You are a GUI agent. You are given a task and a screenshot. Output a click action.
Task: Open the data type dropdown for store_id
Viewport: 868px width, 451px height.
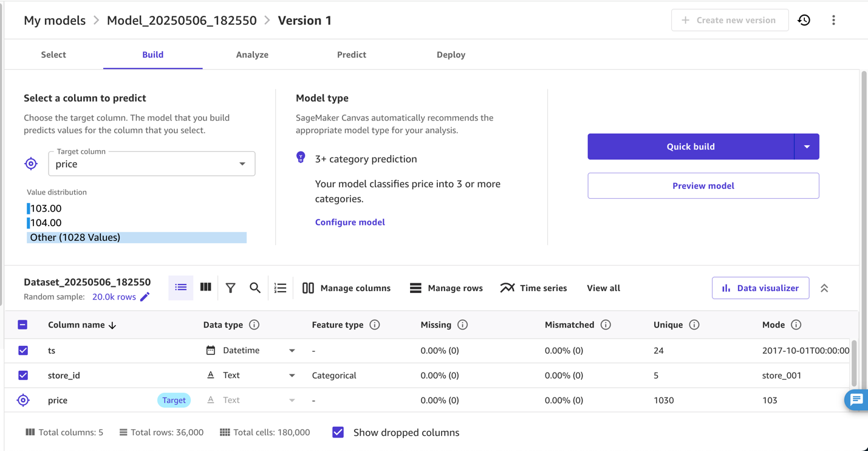tap(292, 375)
